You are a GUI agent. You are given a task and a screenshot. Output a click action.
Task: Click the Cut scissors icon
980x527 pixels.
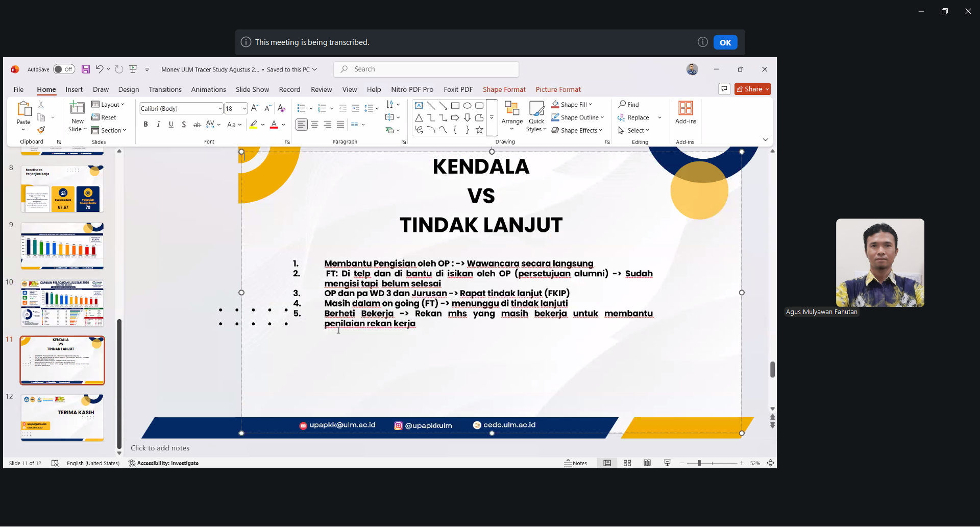[x=41, y=105]
